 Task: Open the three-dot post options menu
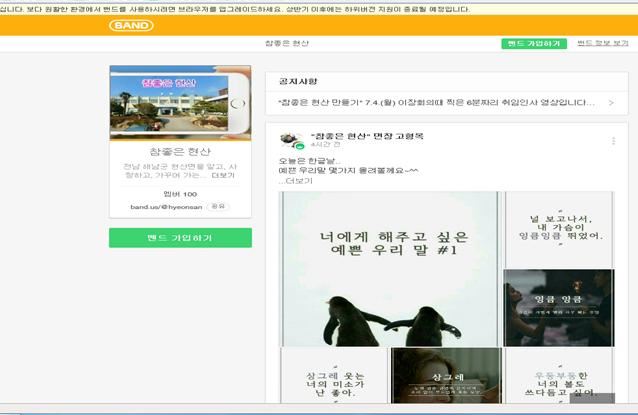(x=613, y=141)
